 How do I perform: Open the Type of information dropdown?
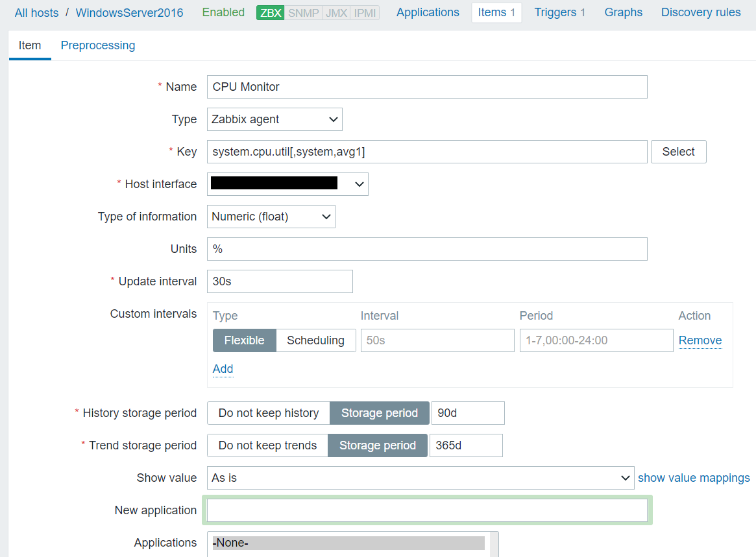(271, 217)
